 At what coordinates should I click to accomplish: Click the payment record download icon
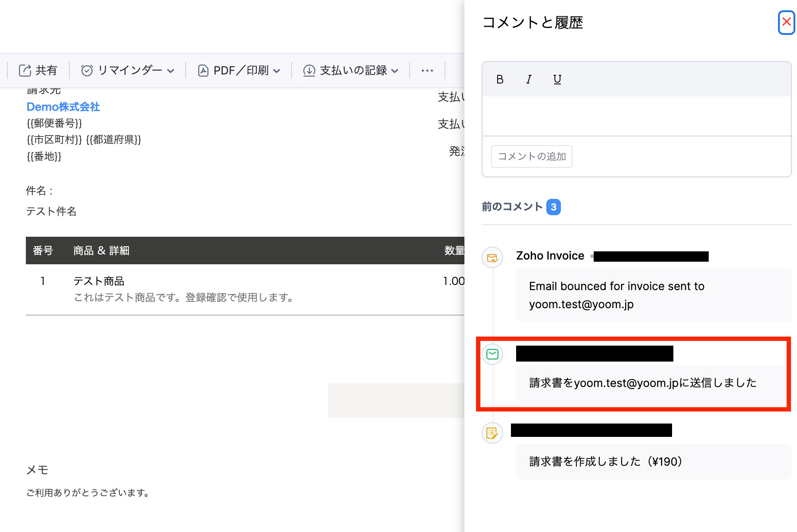(309, 71)
